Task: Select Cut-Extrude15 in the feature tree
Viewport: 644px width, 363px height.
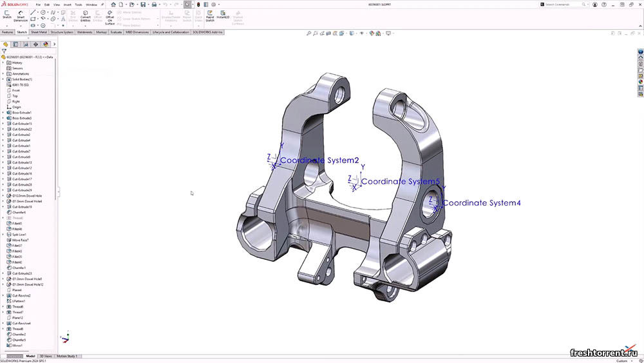Action: 22,124
